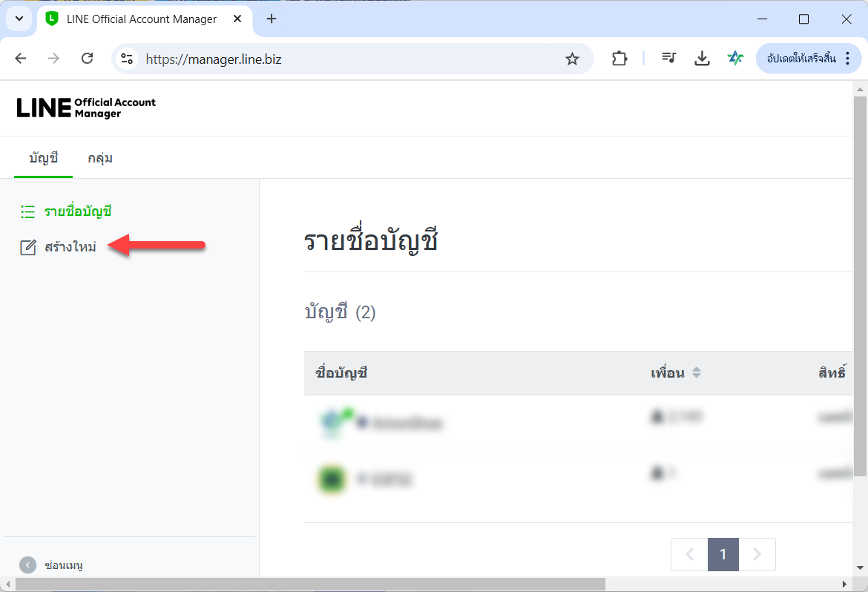Click the vertical scrollbar thumb
This screenshot has height=592, width=868.
pos(860,286)
